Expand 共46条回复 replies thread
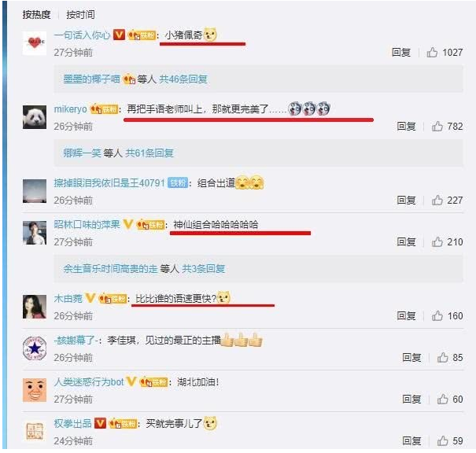Screen dimensions: 476x453 [183, 79]
